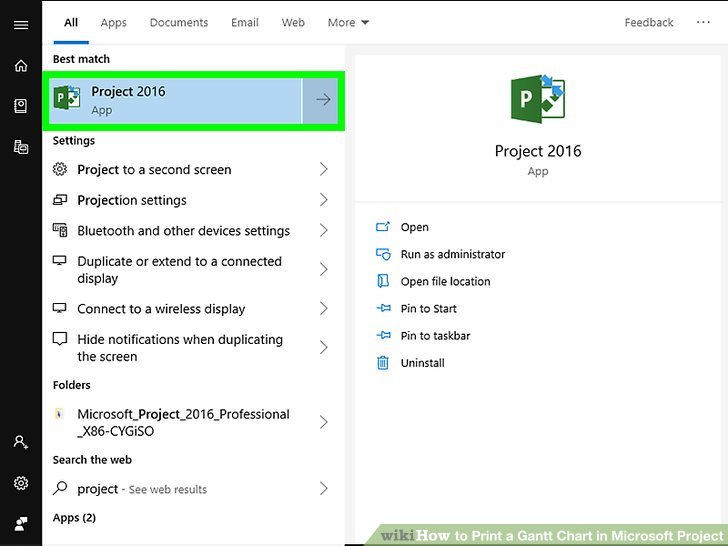
Task: Switch to the Apps tab
Action: pyautogui.click(x=114, y=22)
